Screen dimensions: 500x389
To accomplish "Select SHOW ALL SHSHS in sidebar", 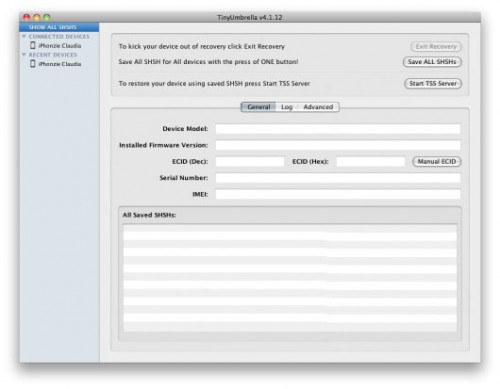I will click(59, 27).
